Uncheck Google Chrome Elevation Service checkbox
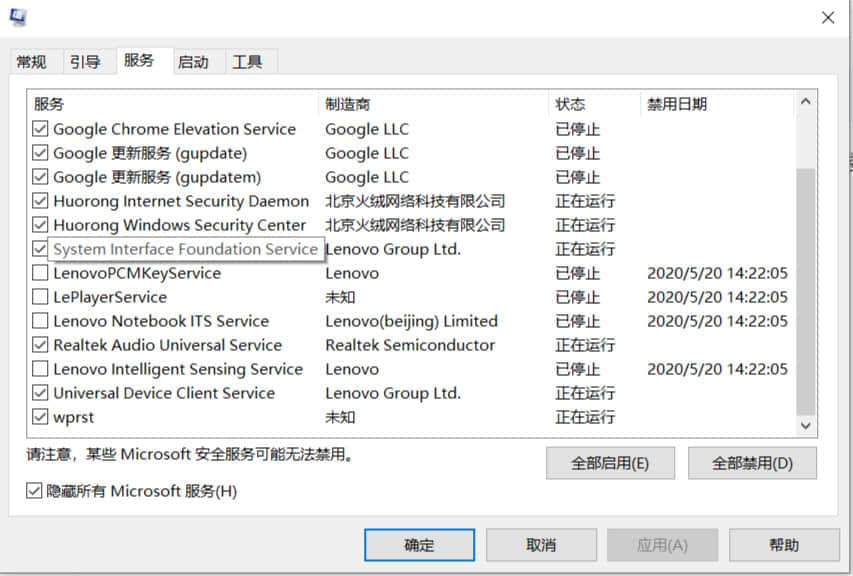 click(40, 129)
